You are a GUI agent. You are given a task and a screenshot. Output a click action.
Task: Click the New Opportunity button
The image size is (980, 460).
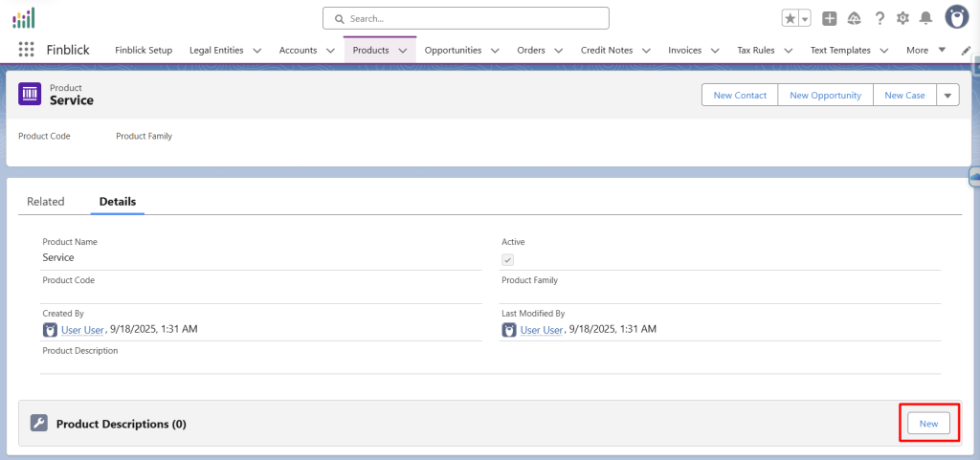click(825, 95)
